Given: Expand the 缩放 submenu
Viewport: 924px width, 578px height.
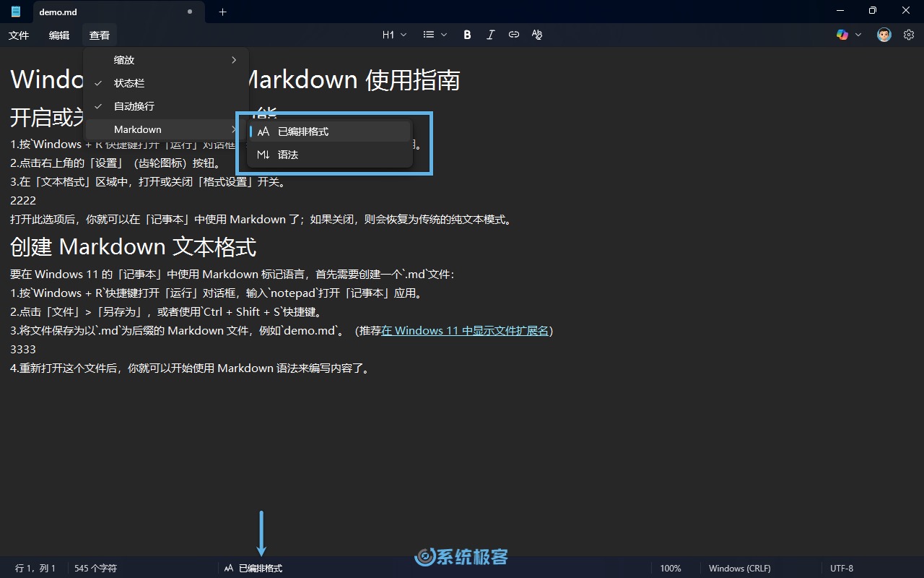Looking at the screenshot, I should (167, 60).
